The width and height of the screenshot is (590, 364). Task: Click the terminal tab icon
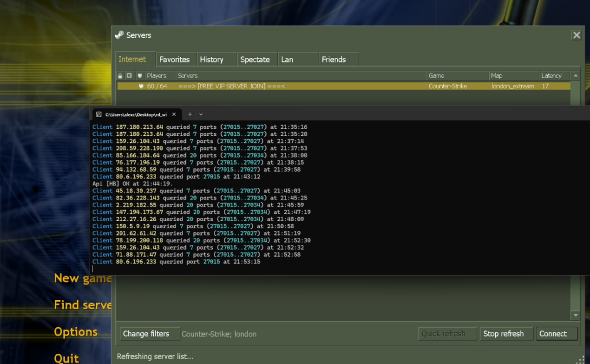point(99,114)
